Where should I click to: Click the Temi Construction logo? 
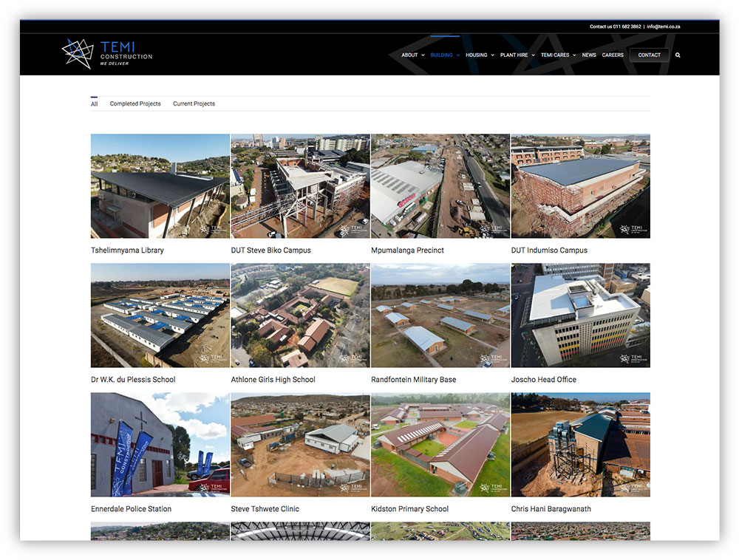click(106, 53)
